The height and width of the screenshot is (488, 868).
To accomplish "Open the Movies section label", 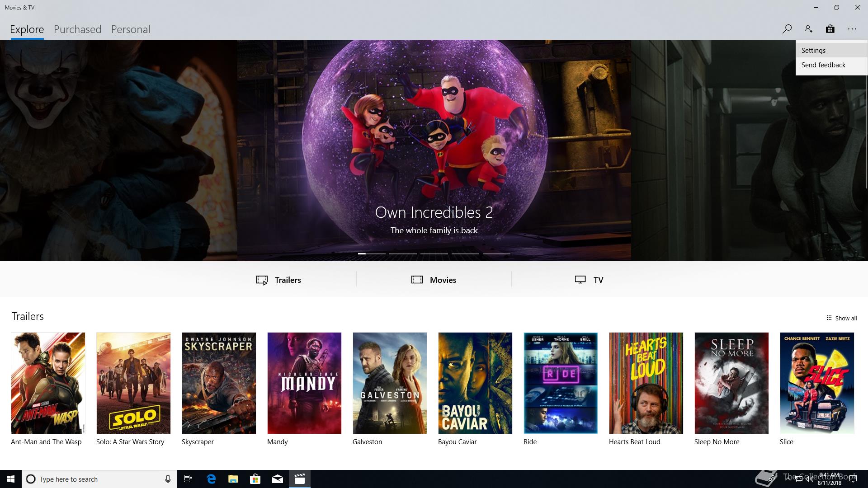I will tap(443, 280).
